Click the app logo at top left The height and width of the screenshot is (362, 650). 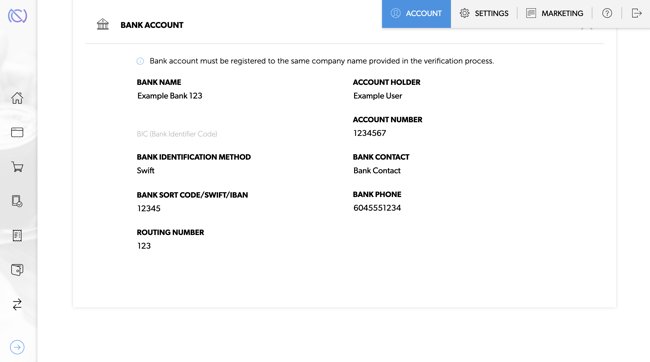point(17,16)
